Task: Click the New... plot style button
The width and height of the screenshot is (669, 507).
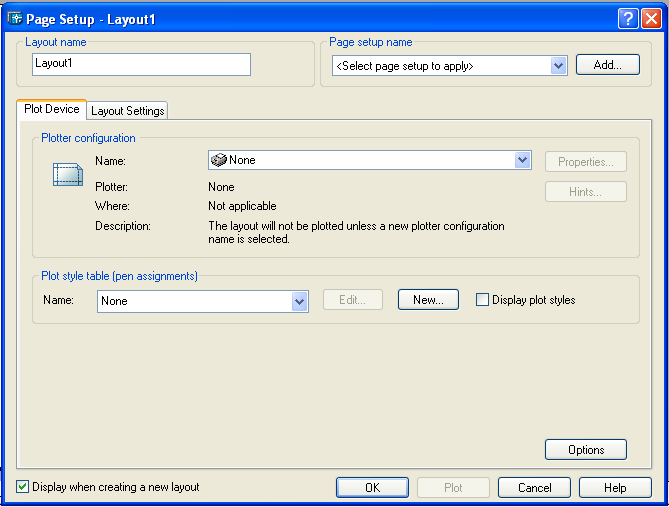Action: [428, 300]
